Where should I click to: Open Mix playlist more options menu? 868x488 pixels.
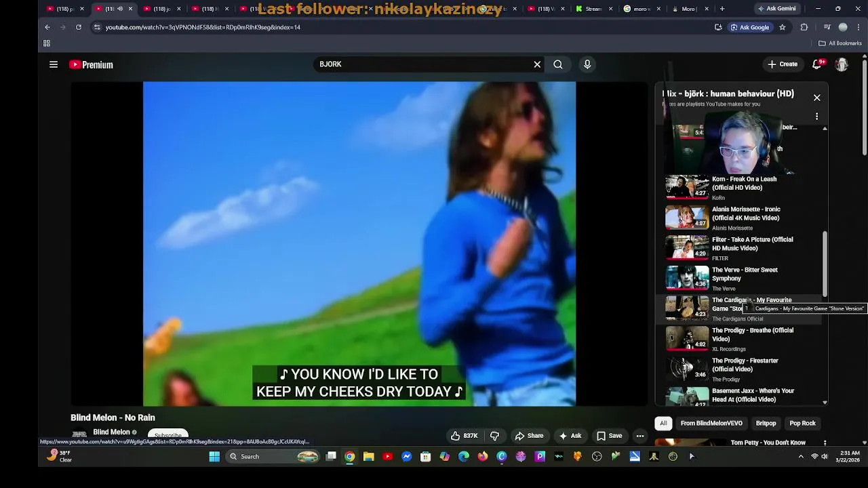point(817,117)
